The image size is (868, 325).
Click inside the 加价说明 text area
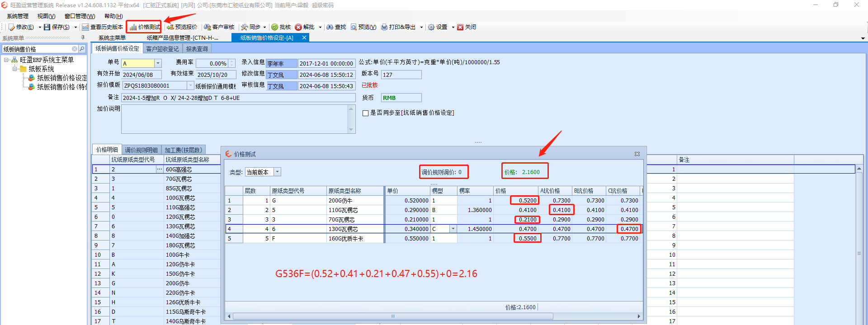(235, 119)
